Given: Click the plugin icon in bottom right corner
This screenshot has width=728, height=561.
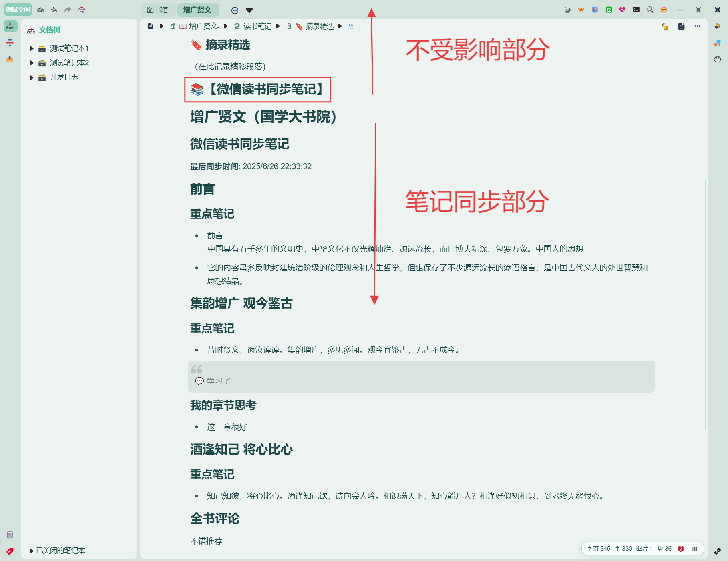Looking at the screenshot, I should (718, 551).
